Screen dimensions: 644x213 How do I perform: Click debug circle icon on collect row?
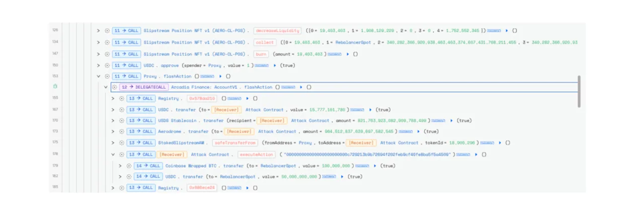(107, 42)
